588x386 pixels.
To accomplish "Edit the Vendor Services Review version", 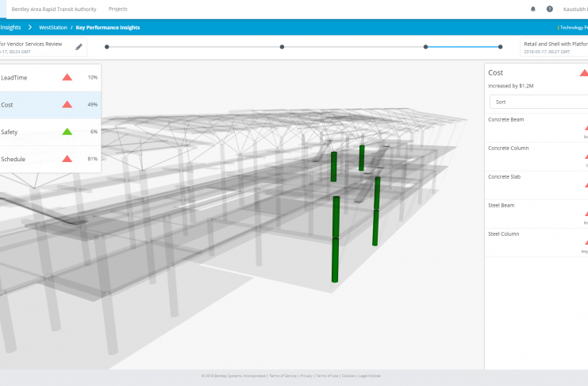I will point(79,47).
